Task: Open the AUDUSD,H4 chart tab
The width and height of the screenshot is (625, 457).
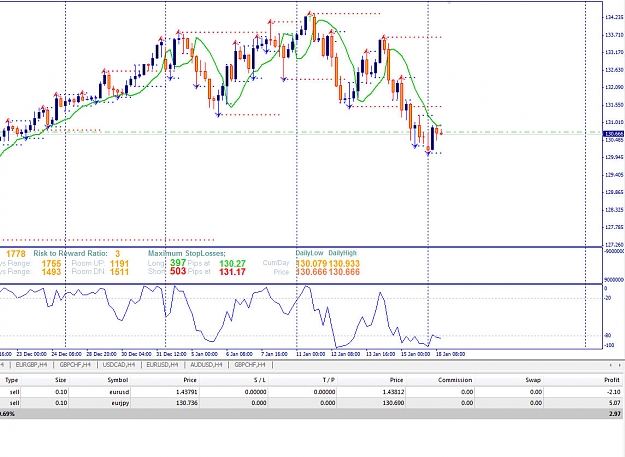Action: [x=205, y=365]
